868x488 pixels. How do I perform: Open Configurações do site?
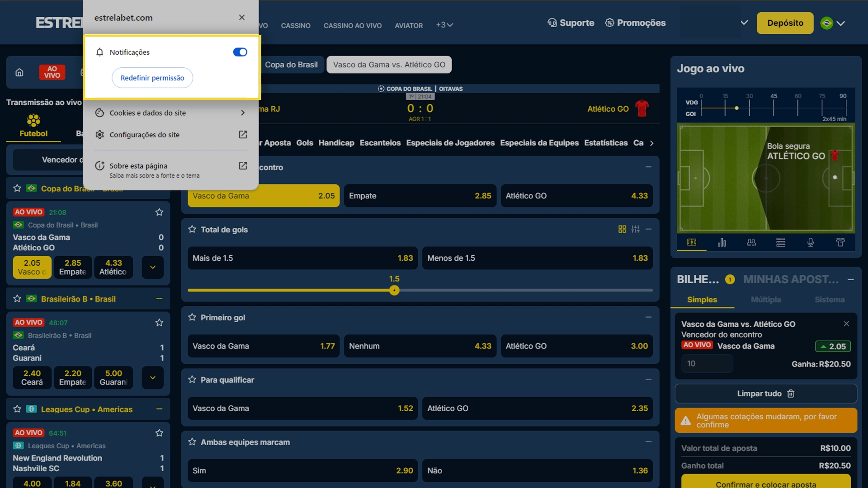171,135
